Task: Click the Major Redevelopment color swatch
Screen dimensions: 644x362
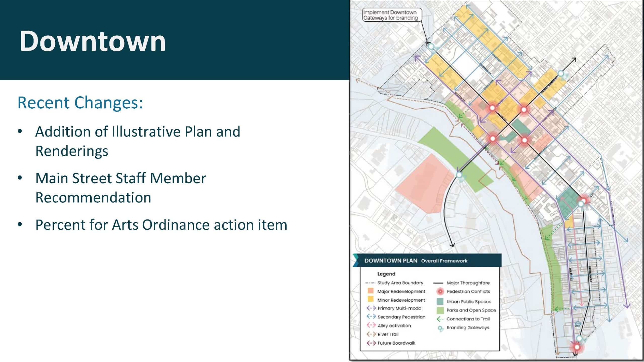Action: (x=370, y=291)
